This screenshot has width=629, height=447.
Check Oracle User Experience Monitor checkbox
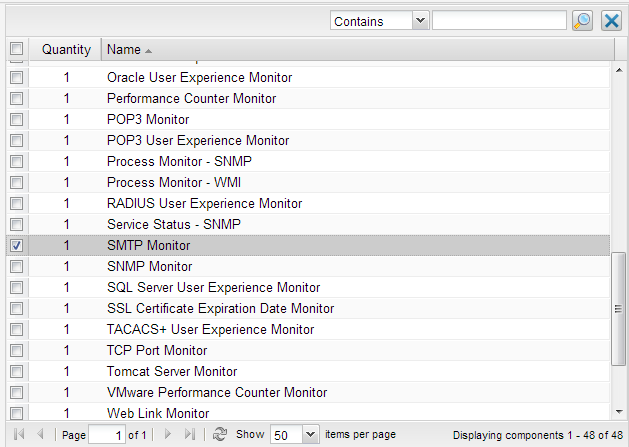point(17,77)
